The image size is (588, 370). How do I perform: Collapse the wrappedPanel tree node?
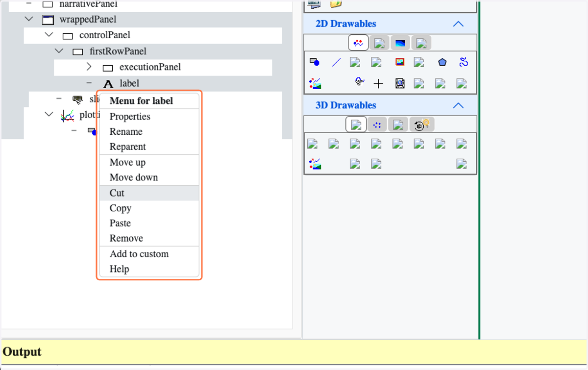coord(29,20)
